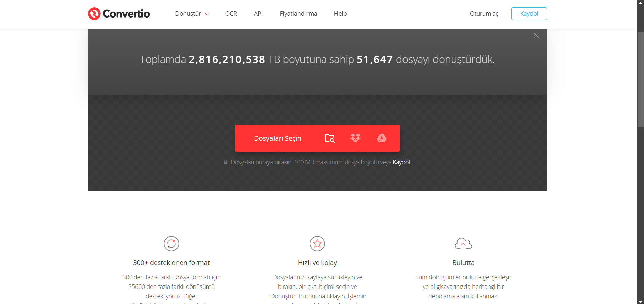Open the Dönüştür dropdown menu
This screenshot has width=644, height=304.
192,14
